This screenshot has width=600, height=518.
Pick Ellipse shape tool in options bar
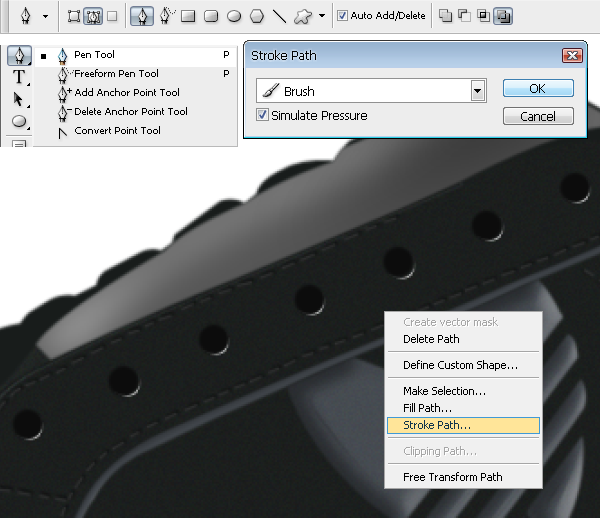[x=234, y=16]
